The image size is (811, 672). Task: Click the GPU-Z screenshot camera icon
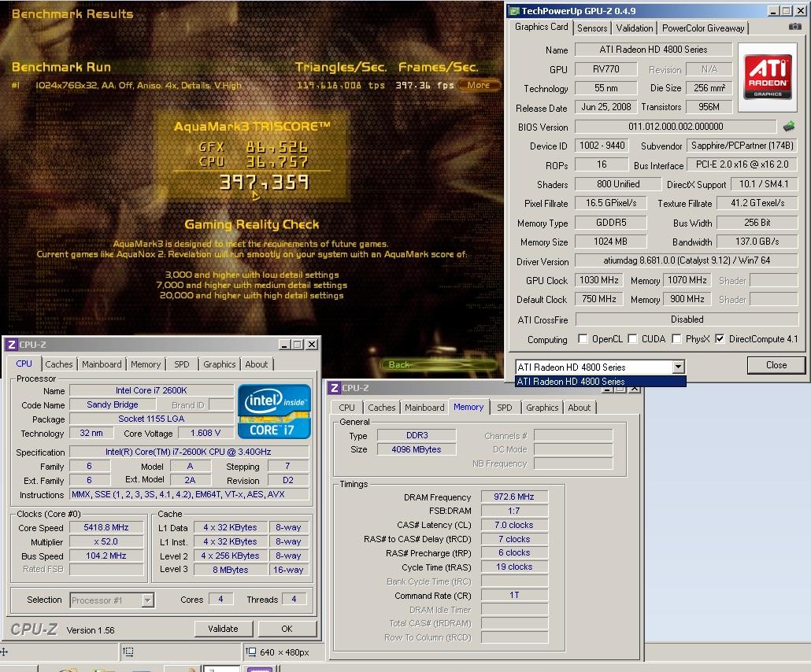pyautogui.click(x=795, y=27)
